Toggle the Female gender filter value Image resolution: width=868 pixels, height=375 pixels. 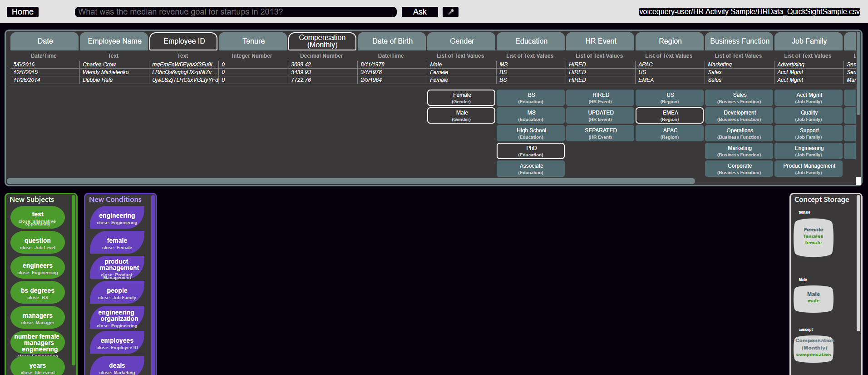461,98
